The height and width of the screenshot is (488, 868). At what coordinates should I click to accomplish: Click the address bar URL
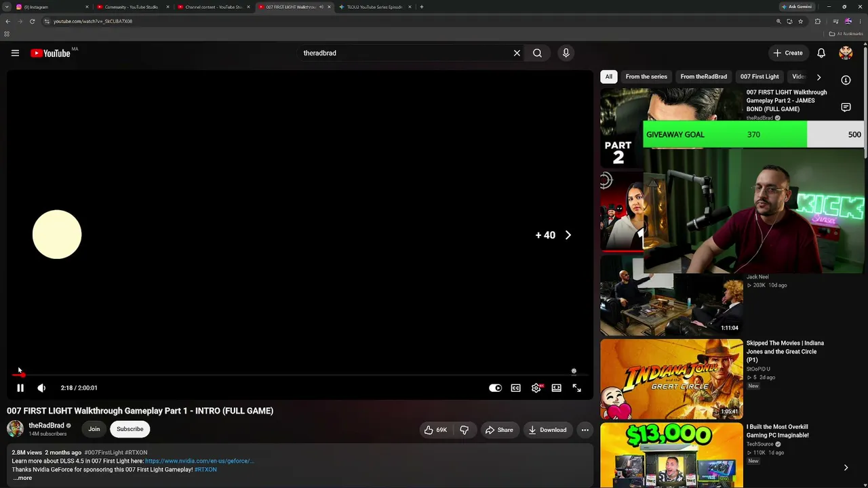click(93, 21)
